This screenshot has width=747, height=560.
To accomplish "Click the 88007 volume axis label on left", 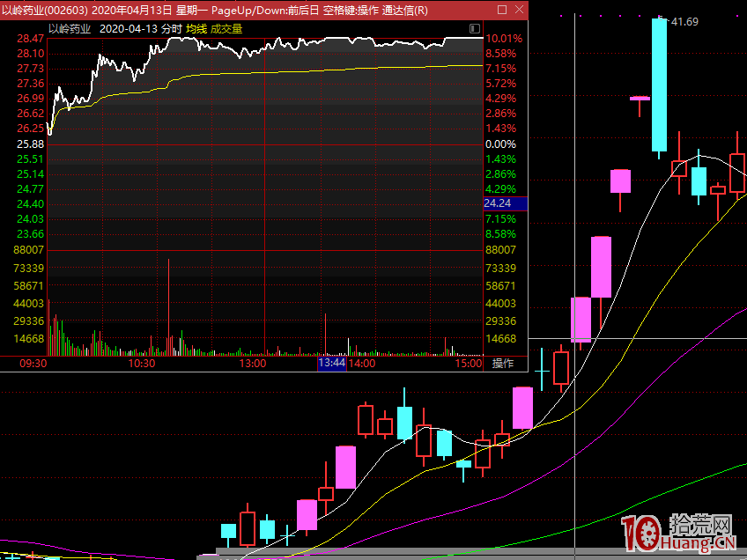I will (x=30, y=251).
